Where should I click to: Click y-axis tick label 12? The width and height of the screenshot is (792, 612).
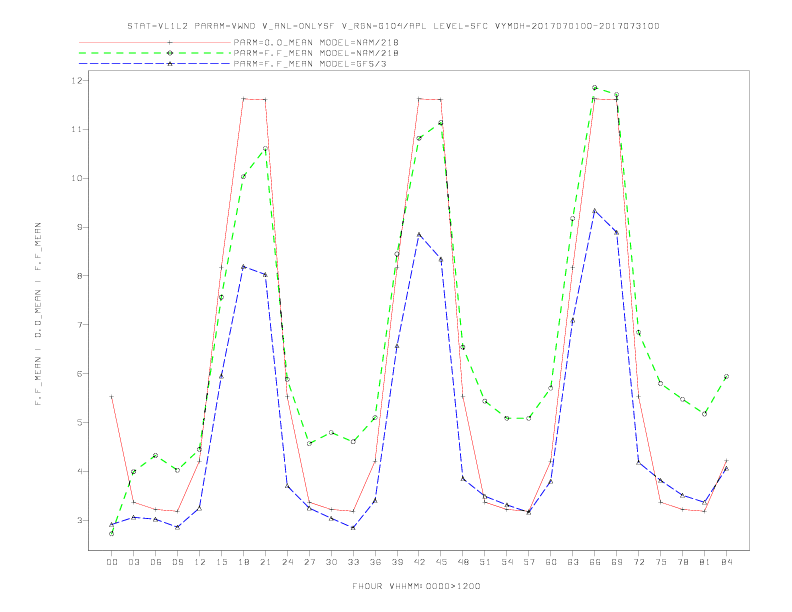pos(77,80)
